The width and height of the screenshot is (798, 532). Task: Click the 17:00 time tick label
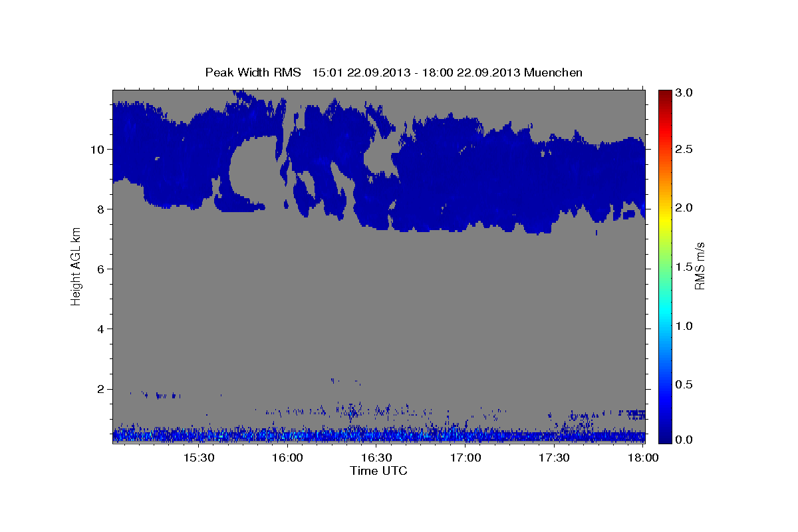pyautogui.click(x=465, y=458)
